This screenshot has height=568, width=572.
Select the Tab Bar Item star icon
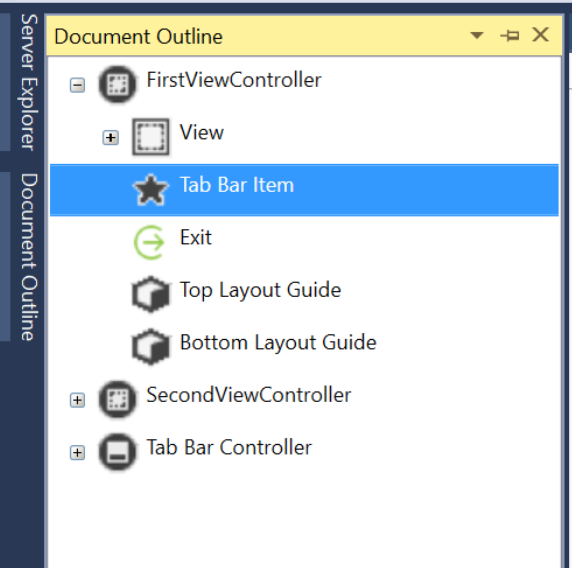tap(151, 190)
